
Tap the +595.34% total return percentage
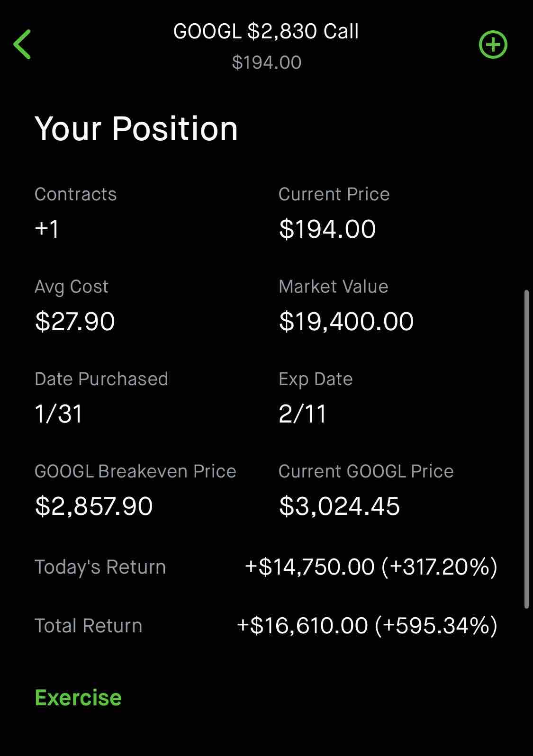tap(436, 625)
